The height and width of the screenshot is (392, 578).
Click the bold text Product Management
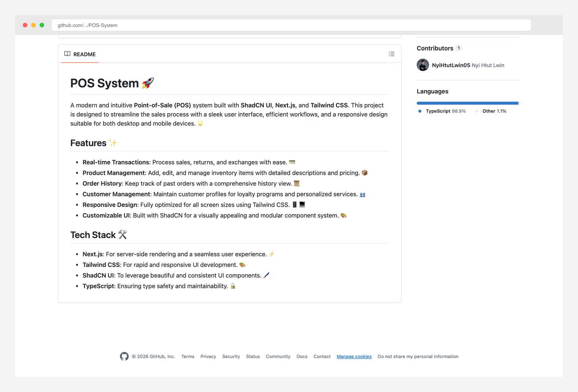[114, 173]
